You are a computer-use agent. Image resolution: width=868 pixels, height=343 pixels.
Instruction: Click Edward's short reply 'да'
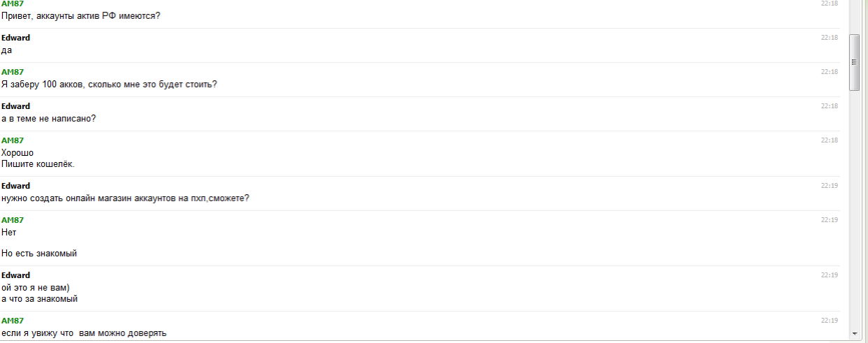[7, 50]
